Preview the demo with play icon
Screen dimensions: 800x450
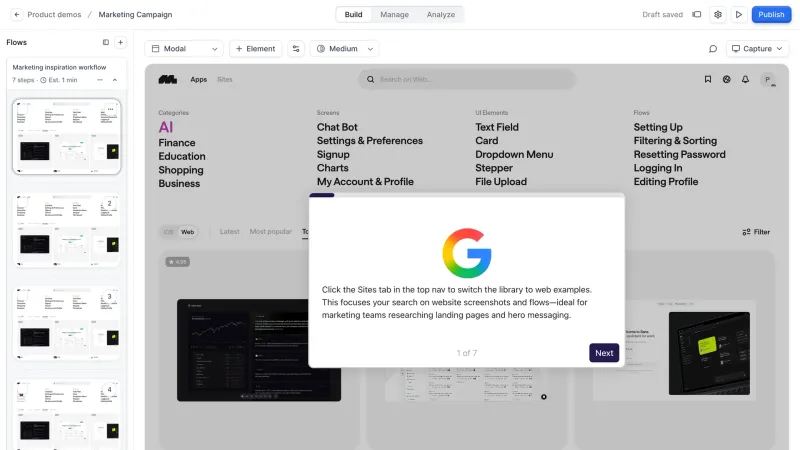click(x=738, y=14)
